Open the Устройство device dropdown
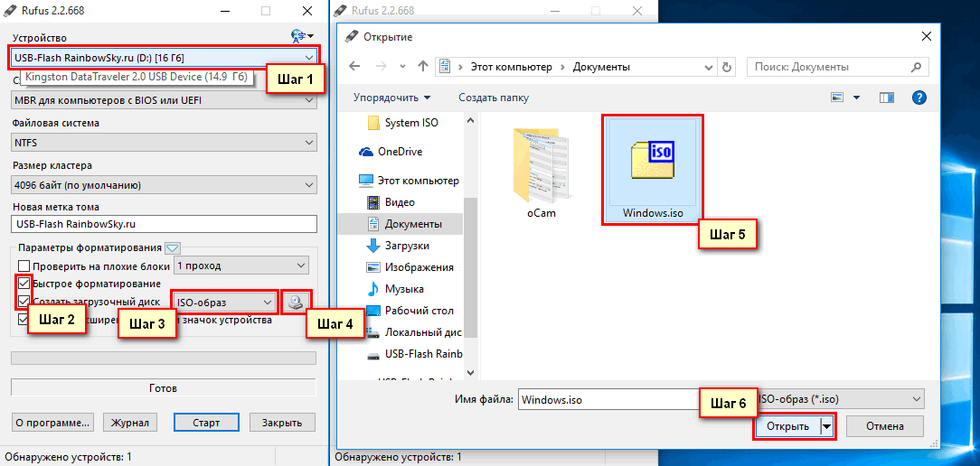980x466 pixels. click(x=165, y=58)
